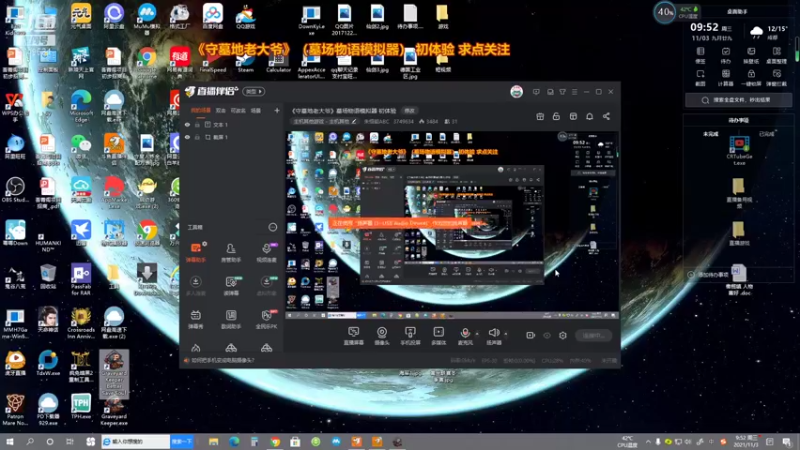Click the start streaming button

(593, 335)
